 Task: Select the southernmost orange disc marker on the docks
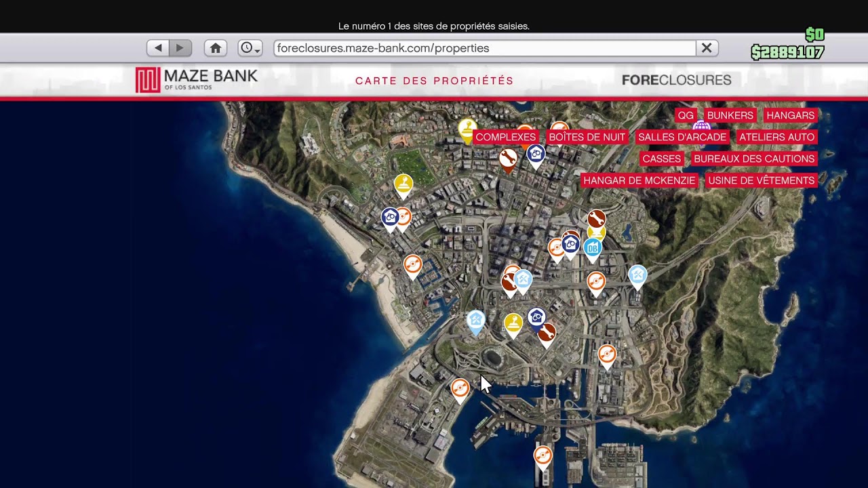point(542,457)
